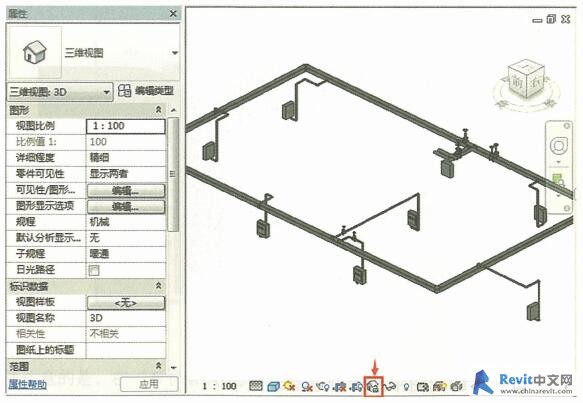Collapse the 图形 section
Screen dimensions: 583x403
pos(158,110)
